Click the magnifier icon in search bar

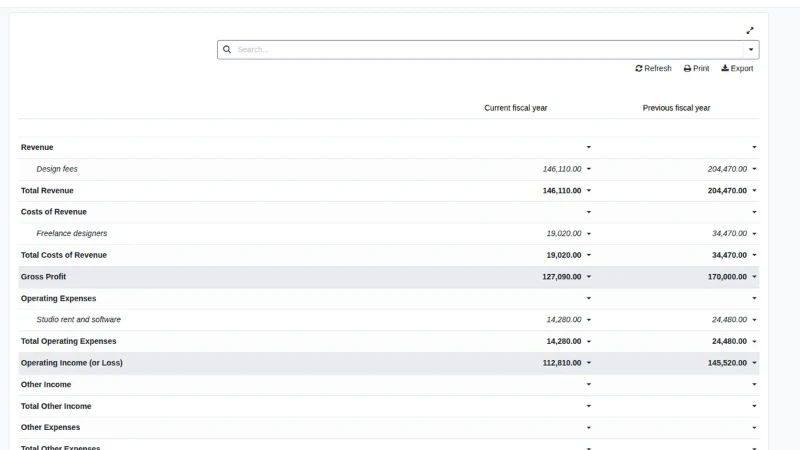click(x=227, y=49)
